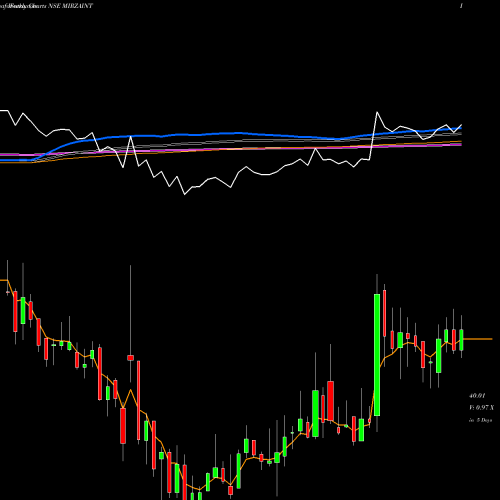This screenshot has width=500, height=500.
Task: Click the orange horizontal price line after last candle
Action: (x=478, y=339)
